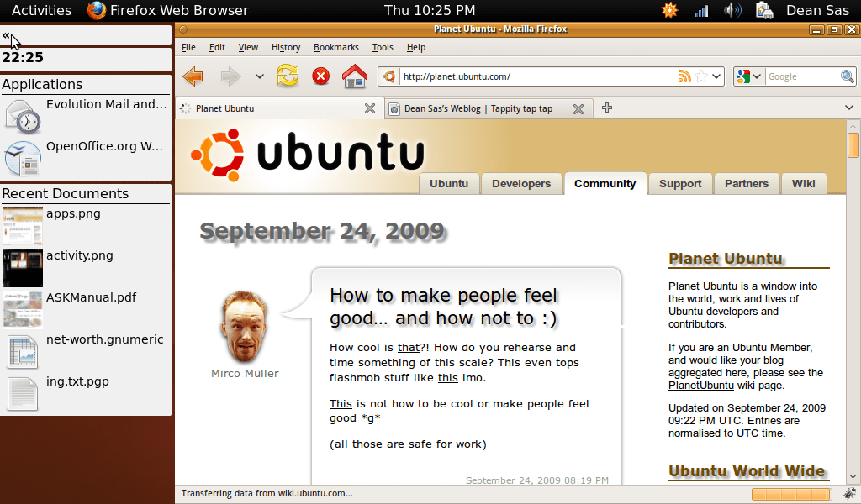Open the network signal indicator
This screenshot has height=504, width=861.
(701, 10)
